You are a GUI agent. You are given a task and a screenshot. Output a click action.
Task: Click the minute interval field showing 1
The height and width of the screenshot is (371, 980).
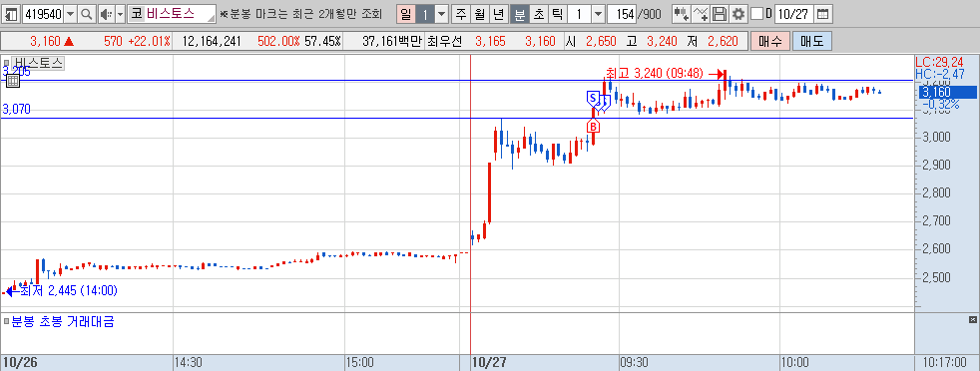point(579,13)
